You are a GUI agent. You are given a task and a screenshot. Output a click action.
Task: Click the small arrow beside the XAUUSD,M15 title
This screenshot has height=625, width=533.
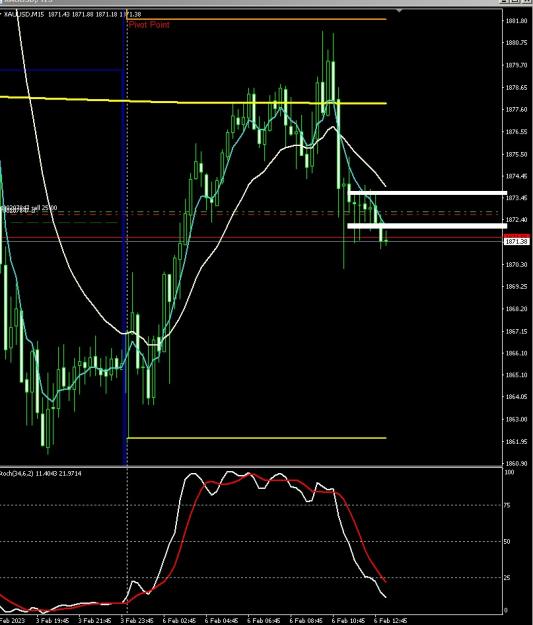1,14
